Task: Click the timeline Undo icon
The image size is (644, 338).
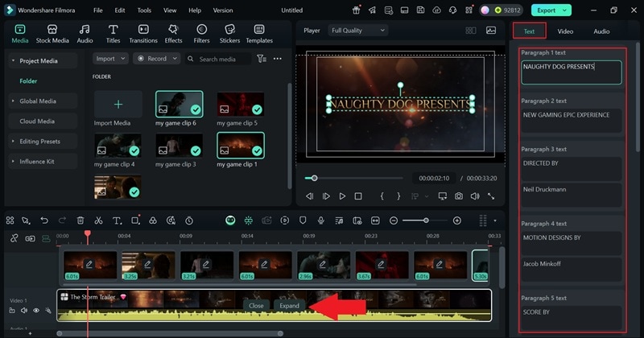Action: coord(44,221)
